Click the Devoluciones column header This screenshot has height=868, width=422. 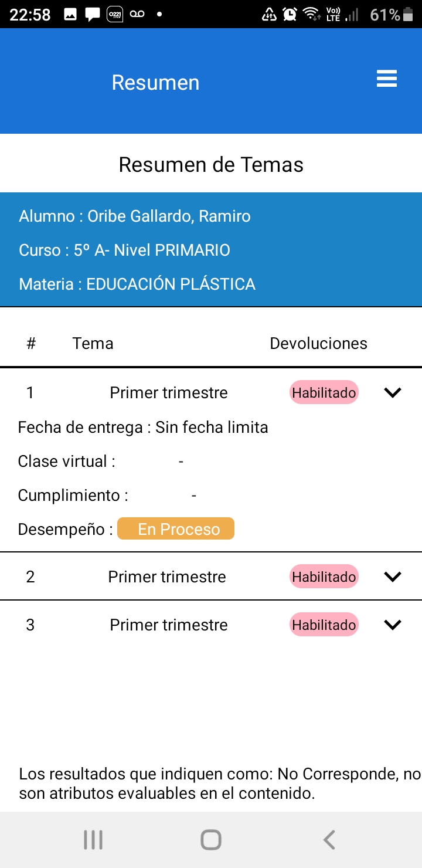point(318,344)
